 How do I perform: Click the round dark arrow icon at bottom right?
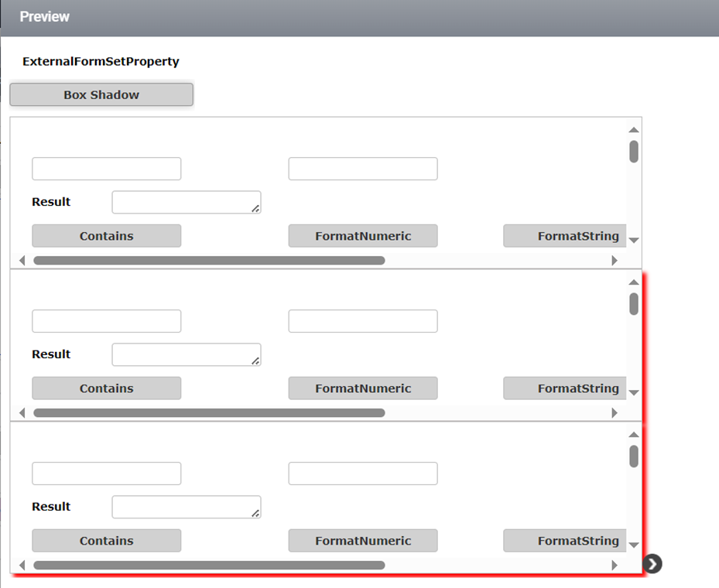tap(652, 564)
